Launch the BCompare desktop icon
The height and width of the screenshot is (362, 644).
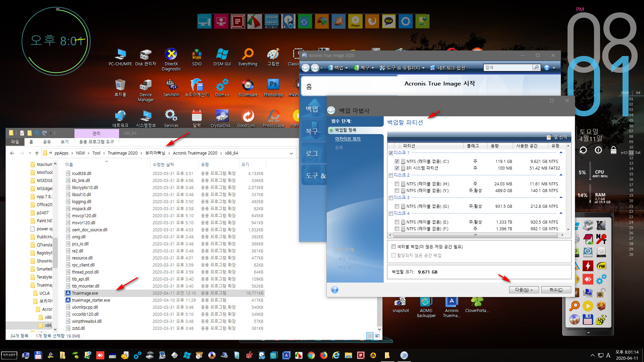[248, 88]
